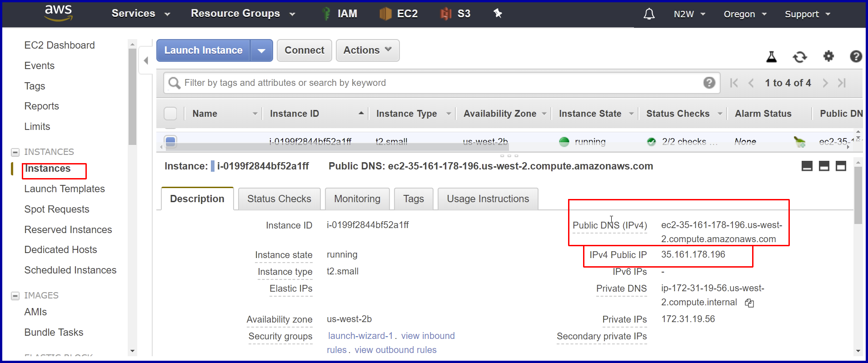
Task: Set details pane to split view
Action: click(x=824, y=166)
